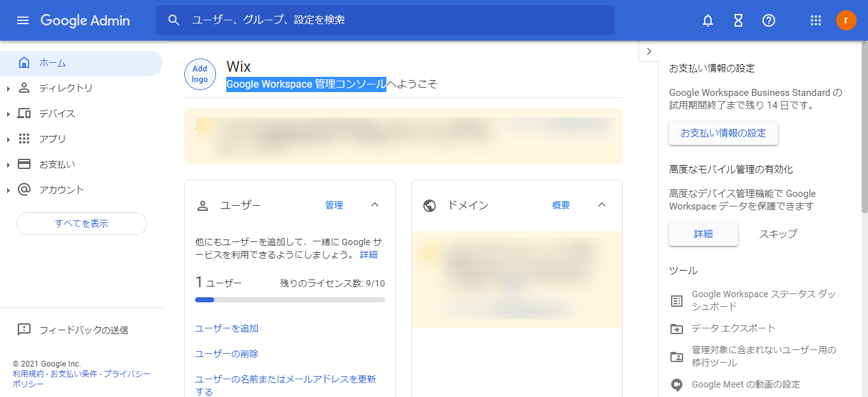
Task: Click the user icon in ユーザー card
Action: (x=203, y=205)
